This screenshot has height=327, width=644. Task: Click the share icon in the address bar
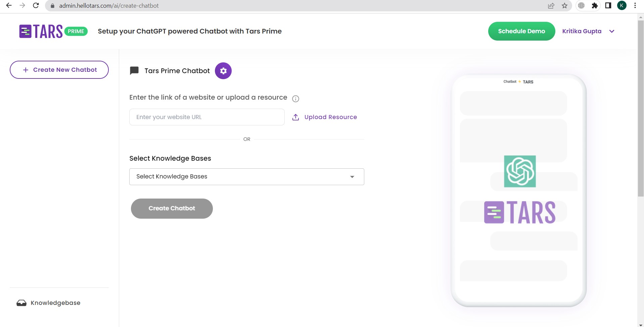point(551,5)
